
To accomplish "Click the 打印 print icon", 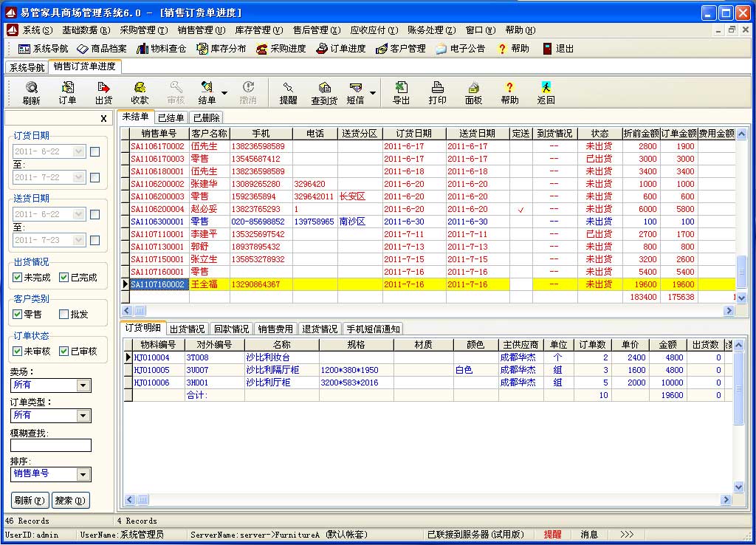I will tap(437, 92).
